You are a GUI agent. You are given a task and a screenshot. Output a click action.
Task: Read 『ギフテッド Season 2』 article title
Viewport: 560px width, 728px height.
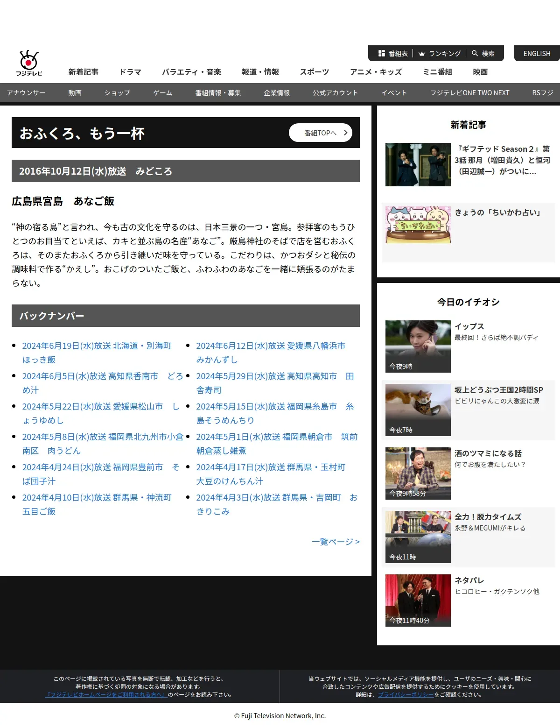tap(503, 160)
